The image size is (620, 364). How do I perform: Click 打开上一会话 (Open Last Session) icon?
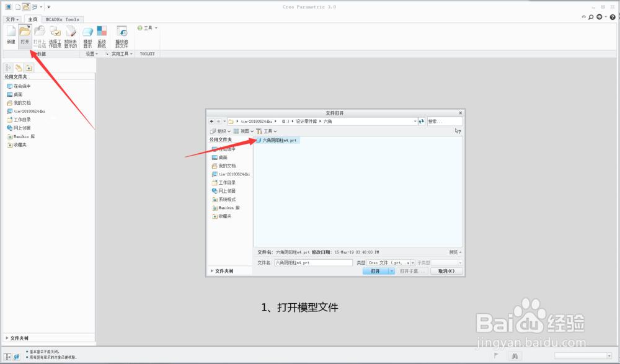click(x=40, y=37)
